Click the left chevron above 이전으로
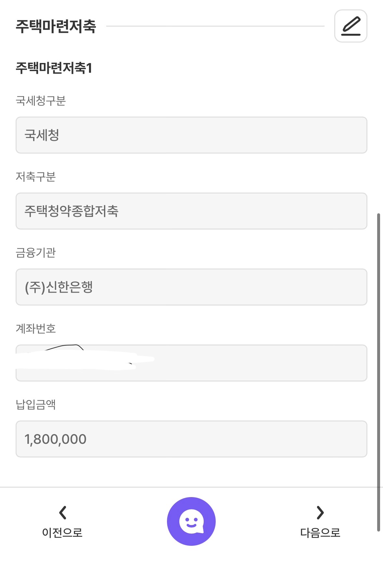 point(62,513)
